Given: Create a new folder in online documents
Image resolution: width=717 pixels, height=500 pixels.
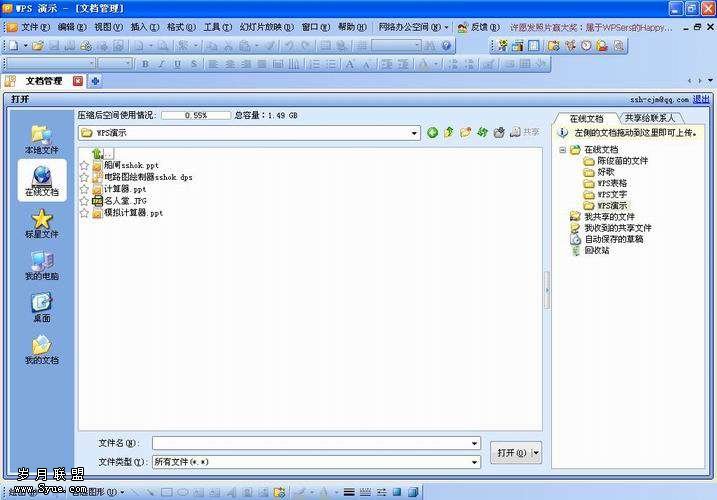Looking at the screenshot, I should [x=466, y=133].
